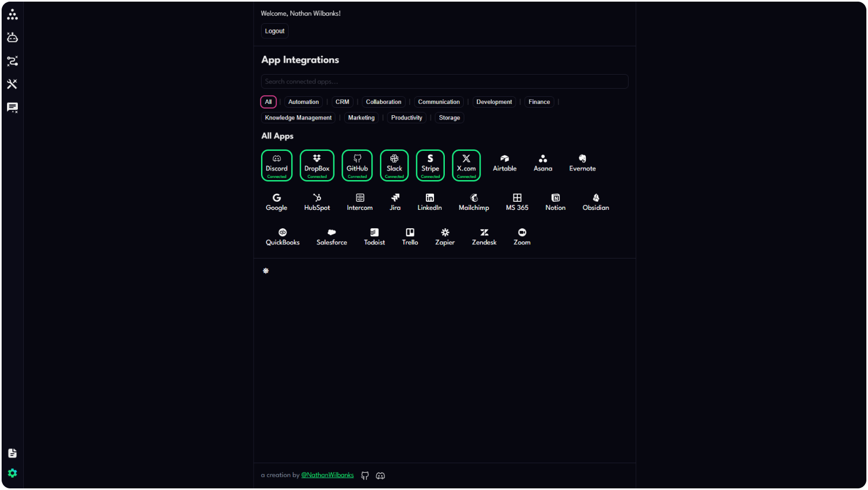Filter apps by Collaboration

point(384,102)
